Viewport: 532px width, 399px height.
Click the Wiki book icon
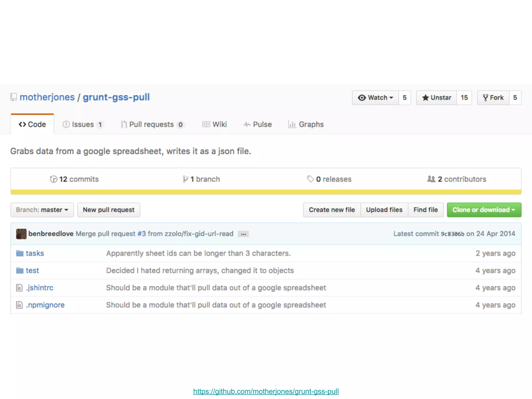[206, 124]
